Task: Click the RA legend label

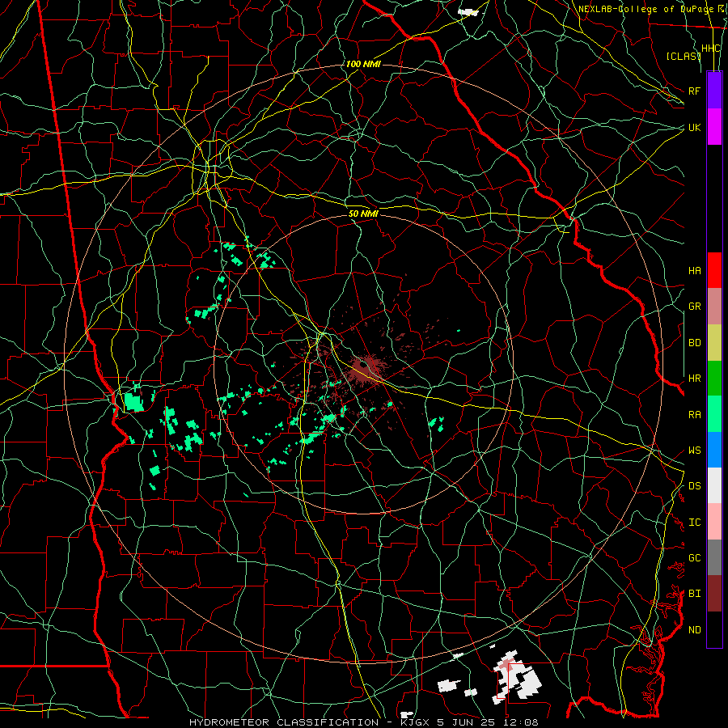Action: (694, 415)
